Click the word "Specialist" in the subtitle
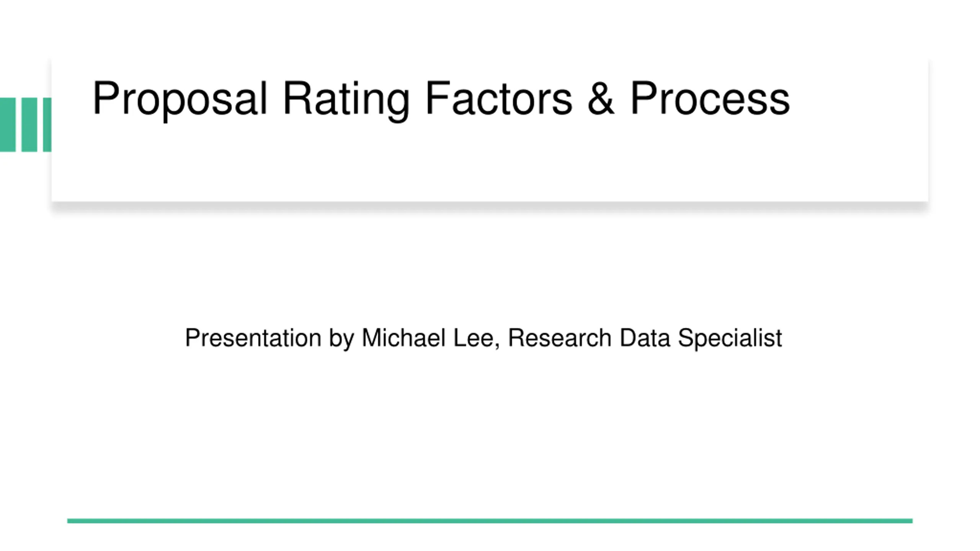 tap(730, 339)
